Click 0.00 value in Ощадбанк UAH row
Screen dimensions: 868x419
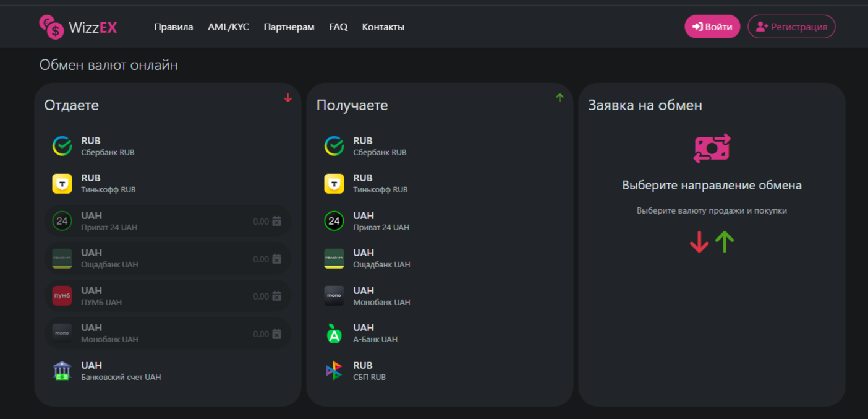click(x=261, y=259)
